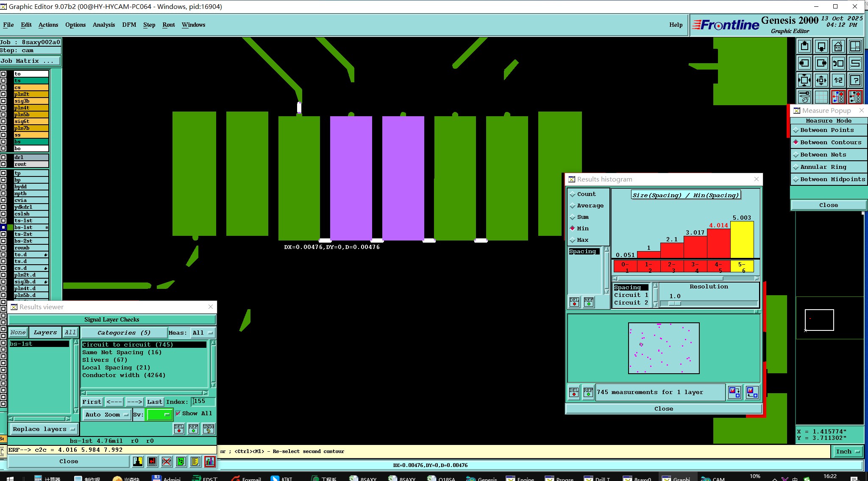Screen dimensions: 868x481
Task: Click the yellow report notes icon
Action: (x=195, y=461)
